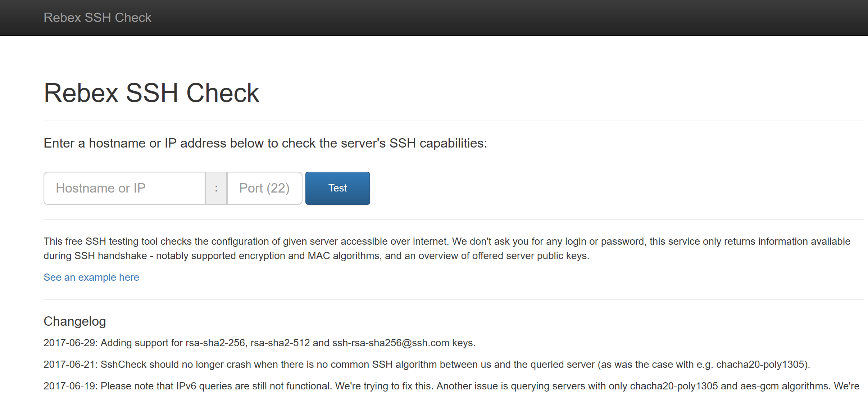Click the ssh-rsa-sha256@ssh.com text in the changelog

[391, 343]
